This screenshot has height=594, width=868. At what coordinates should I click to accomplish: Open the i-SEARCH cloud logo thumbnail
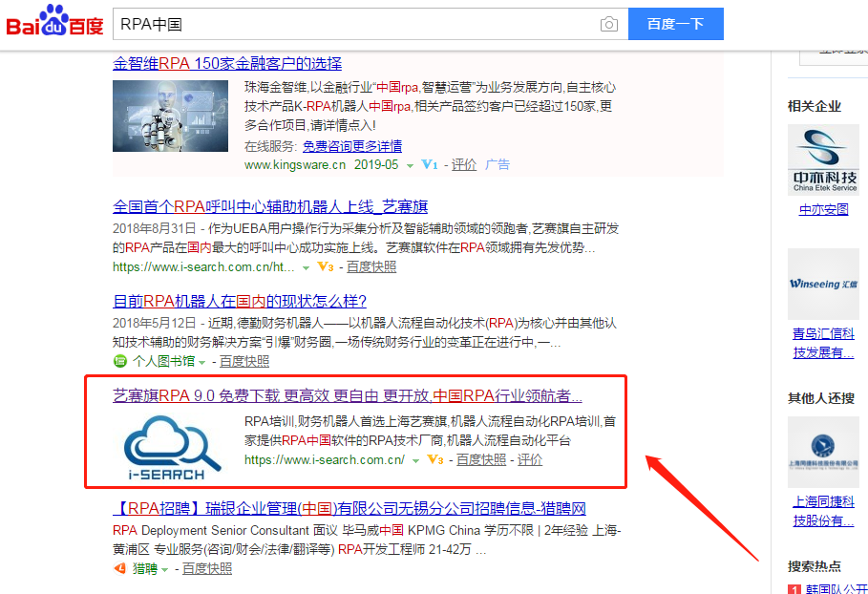pyautogui.click(x=171, y=447)
